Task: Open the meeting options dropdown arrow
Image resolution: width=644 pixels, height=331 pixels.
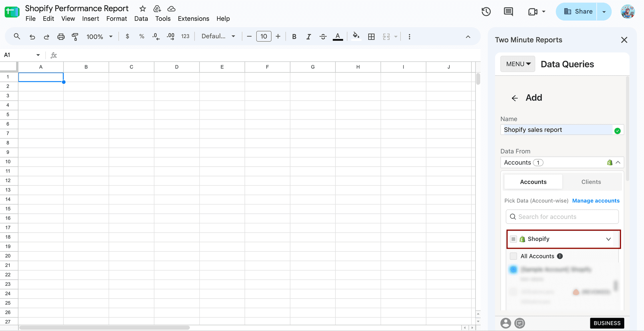Action: click(x=544, y=12)
